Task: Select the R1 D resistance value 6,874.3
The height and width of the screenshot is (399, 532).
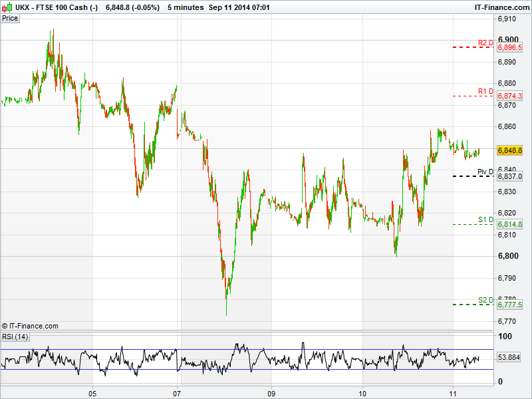Action: point(510,96)
